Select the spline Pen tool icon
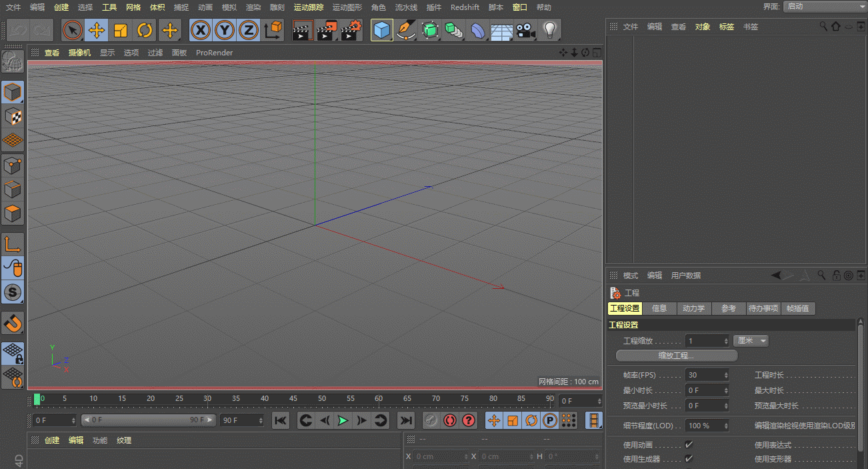 [x=405, y=31]
